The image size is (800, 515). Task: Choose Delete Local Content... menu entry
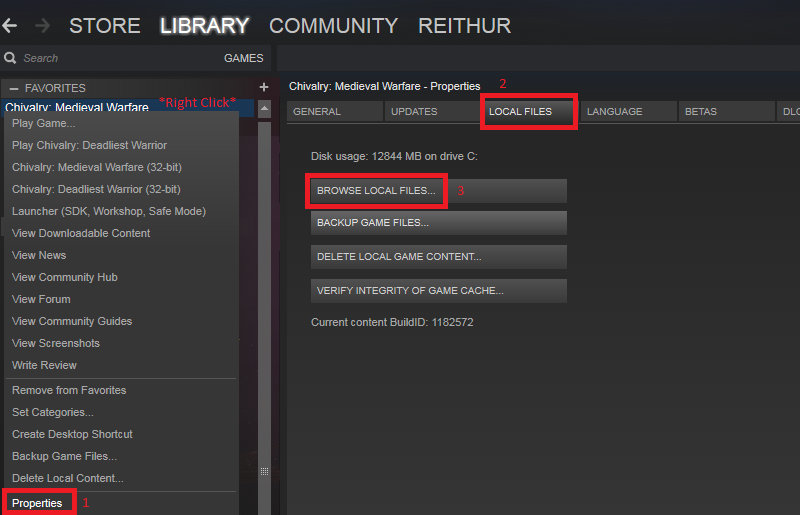[121, 478]
